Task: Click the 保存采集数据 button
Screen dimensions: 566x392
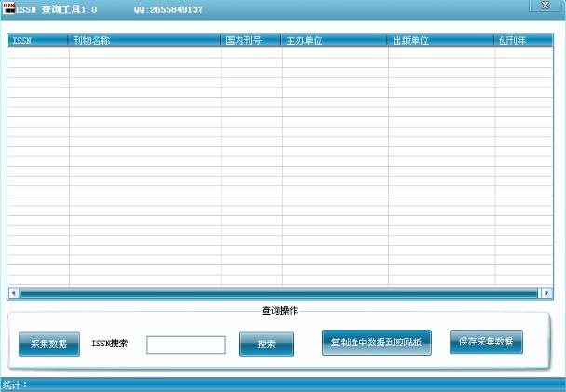Action: pos(486,342)
